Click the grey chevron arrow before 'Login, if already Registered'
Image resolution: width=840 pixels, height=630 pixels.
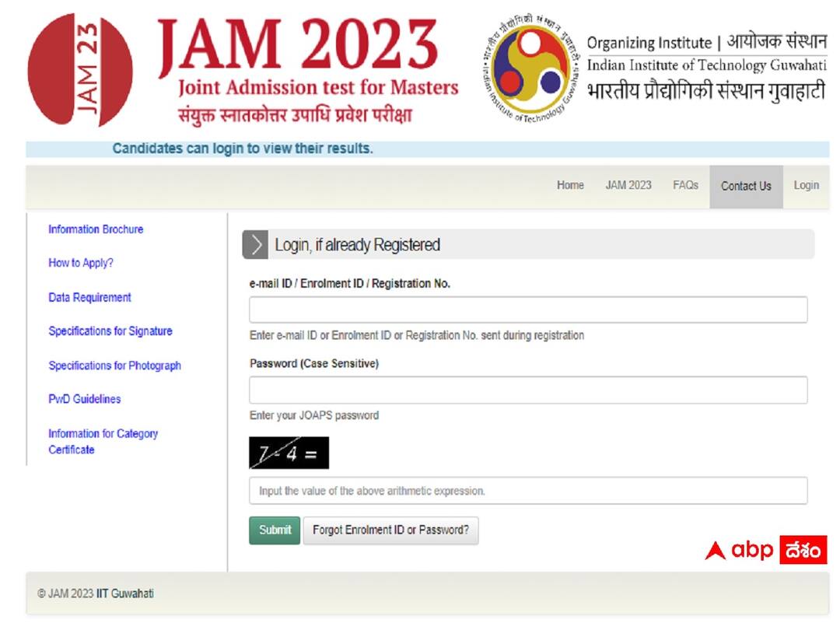(254, 244)
